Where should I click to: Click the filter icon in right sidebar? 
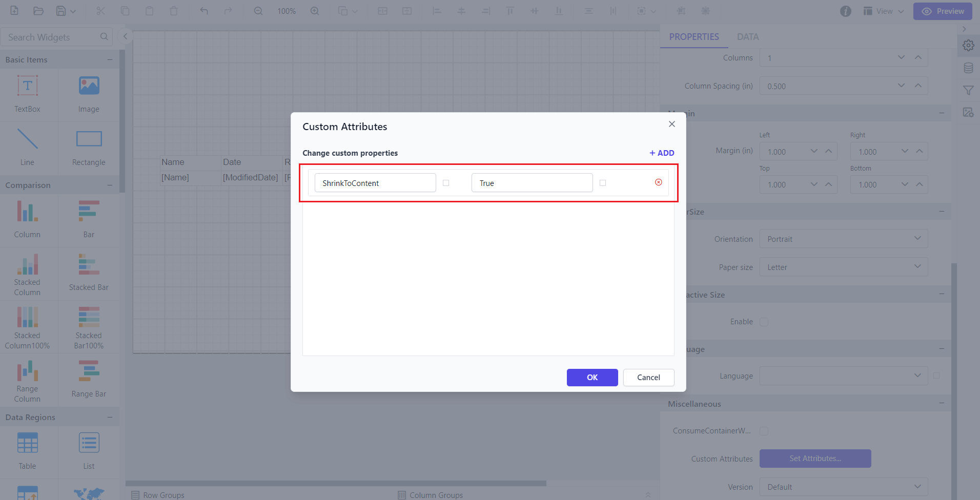[968, 91]
